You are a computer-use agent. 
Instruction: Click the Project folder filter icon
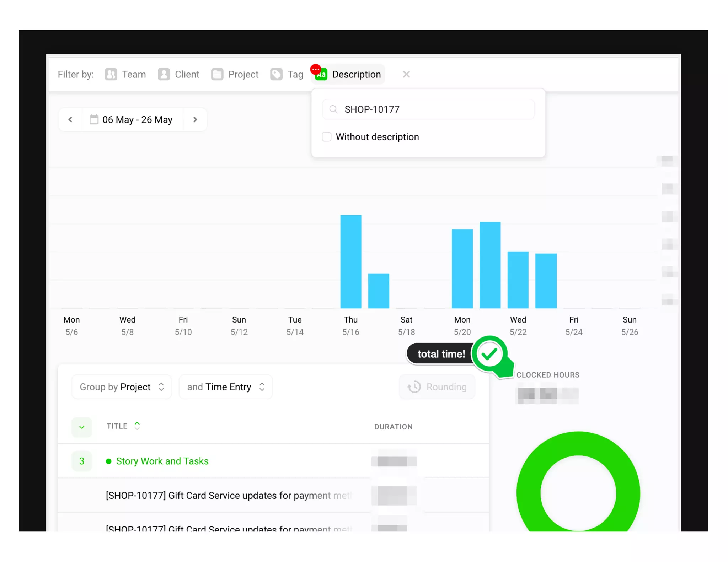pyautogui.click(x=217, y=74)
